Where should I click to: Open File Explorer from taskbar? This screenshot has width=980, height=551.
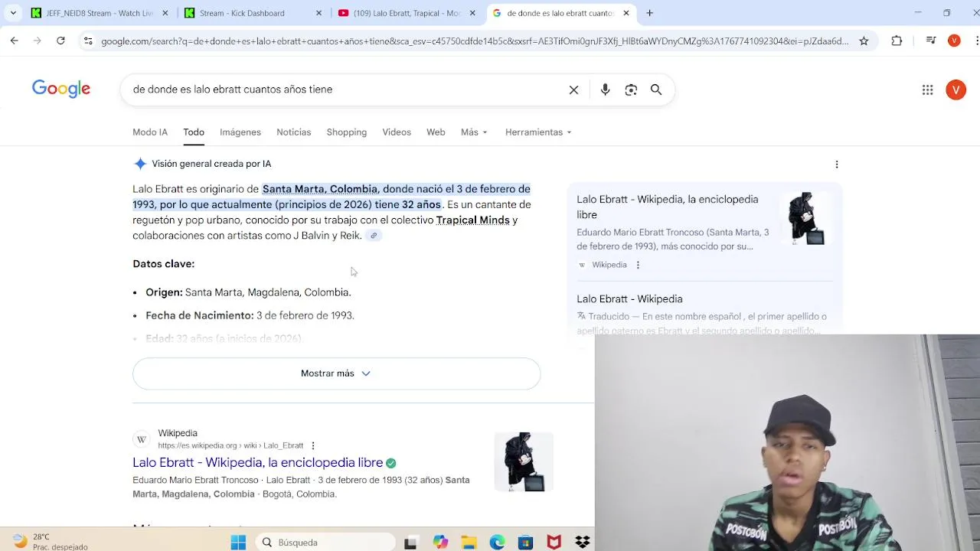(x=469, y=542)
